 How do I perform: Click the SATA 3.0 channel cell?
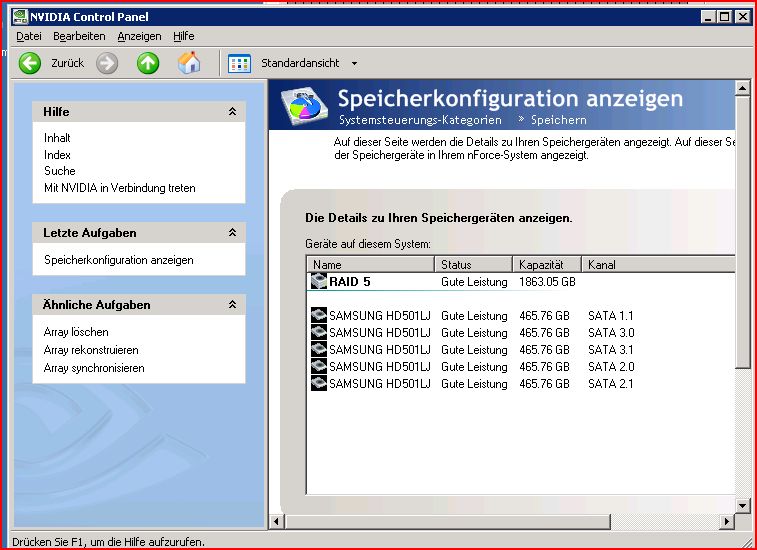[611, 333]
